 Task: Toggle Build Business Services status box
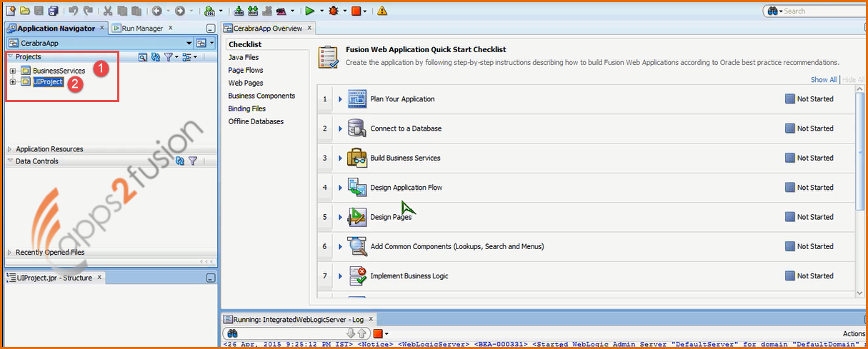pos(789,158)
